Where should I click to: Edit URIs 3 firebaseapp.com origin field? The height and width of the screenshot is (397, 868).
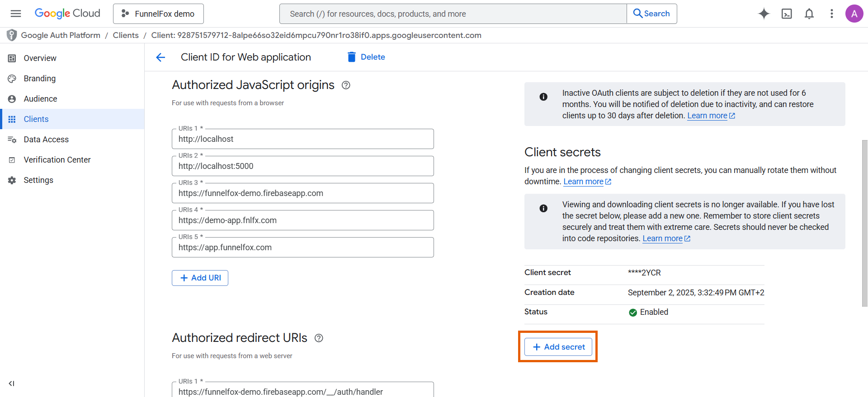(303, 193)
